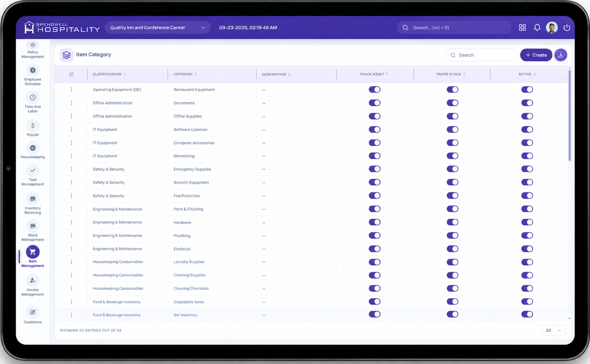Open Food & Beverage Inventory for Disposable Items
This screenshot has width=590, height=364.
(117, 302)
